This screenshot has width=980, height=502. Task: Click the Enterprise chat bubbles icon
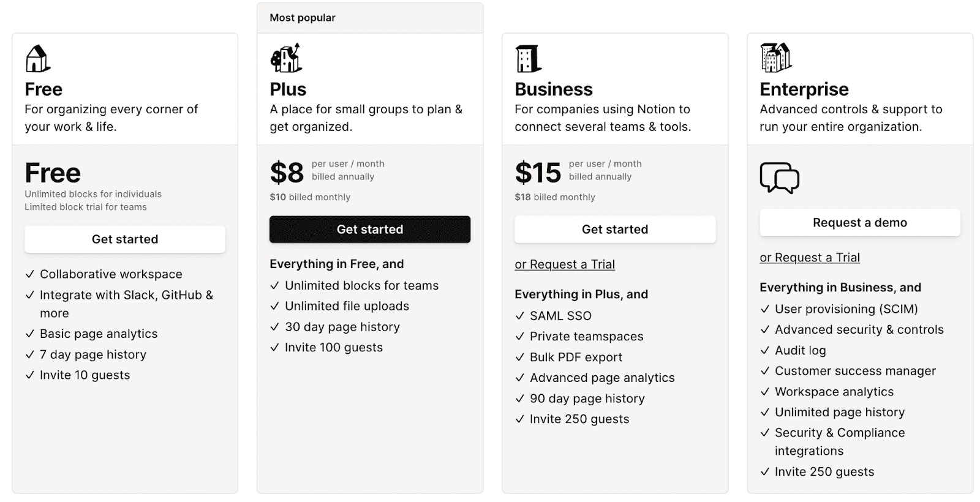click(x=779, y=178)
